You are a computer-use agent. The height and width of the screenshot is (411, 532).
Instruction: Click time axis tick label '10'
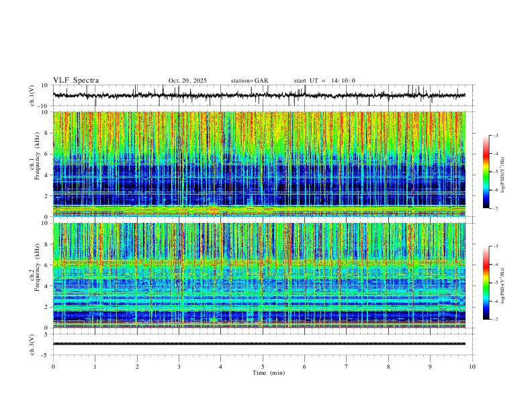point(472,367)
